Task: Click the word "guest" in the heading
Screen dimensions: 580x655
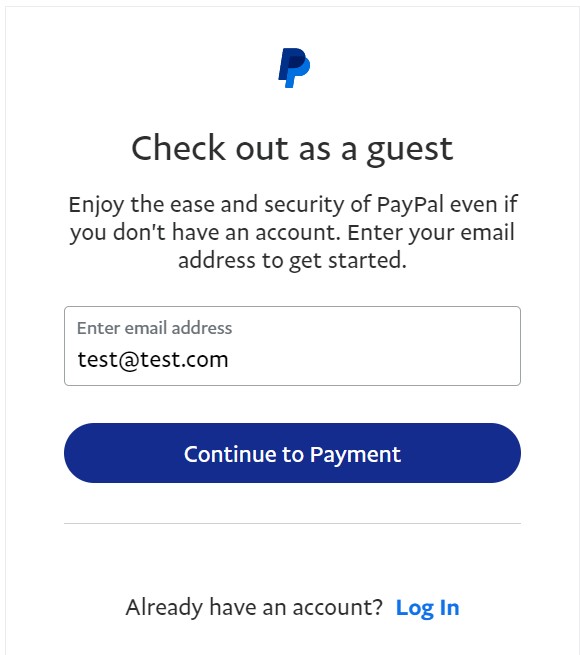Action: coord(410,151)
